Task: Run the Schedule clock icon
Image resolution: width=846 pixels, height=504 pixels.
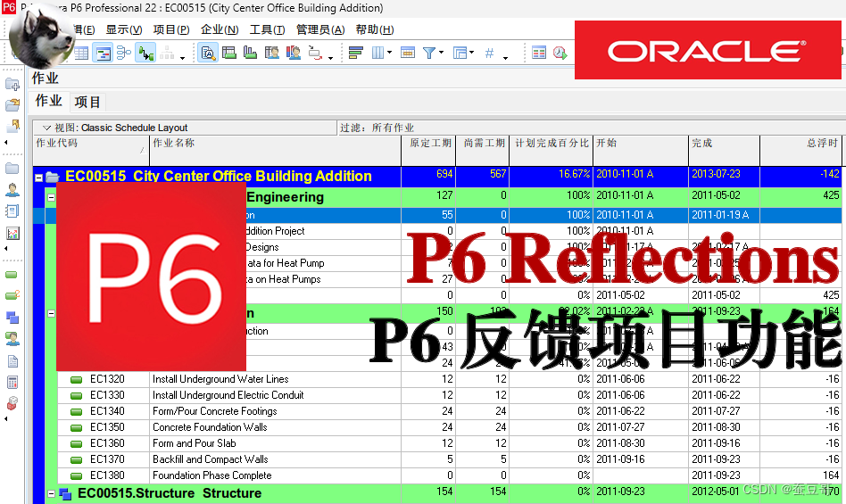Action: point(560,53)
